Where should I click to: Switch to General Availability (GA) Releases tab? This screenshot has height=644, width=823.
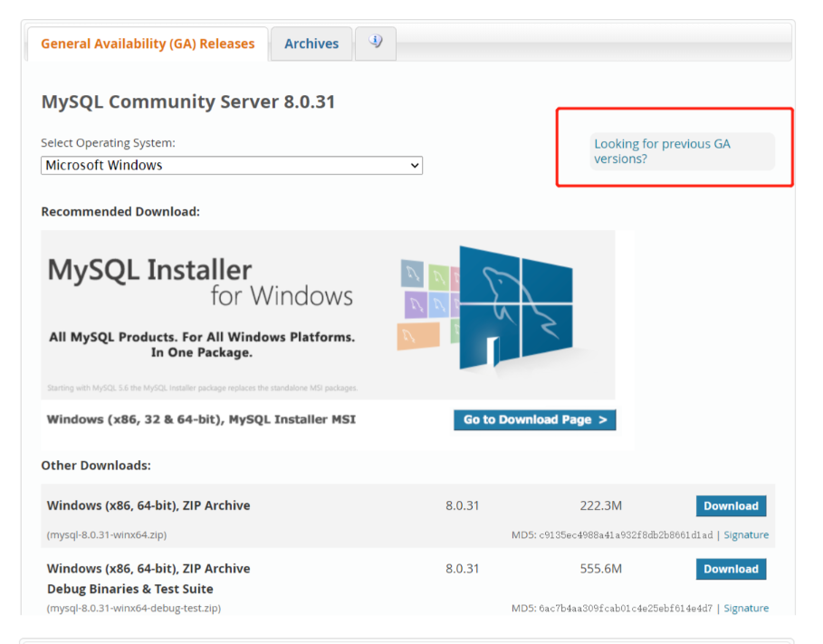pyautogui.click(x=148, y=43)
